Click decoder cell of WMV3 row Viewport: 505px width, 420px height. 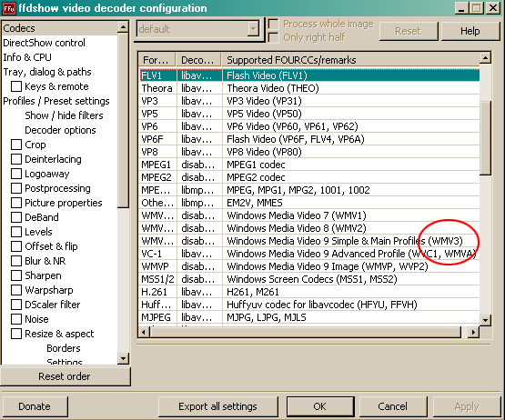click(x=199, y=241)
